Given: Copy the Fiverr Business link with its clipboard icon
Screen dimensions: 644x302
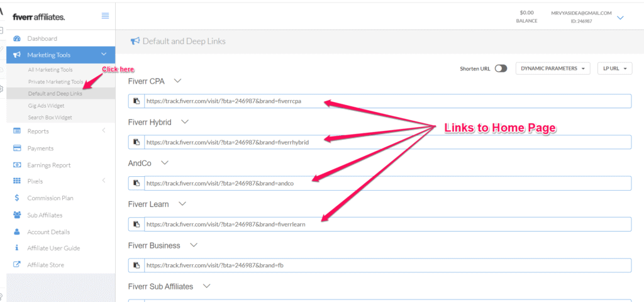Looking at the screenshot, I should (136, 265).
